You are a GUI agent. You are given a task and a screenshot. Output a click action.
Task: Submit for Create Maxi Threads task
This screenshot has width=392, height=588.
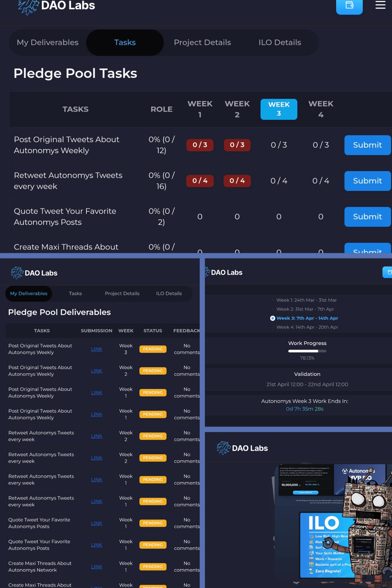(368, 248)
